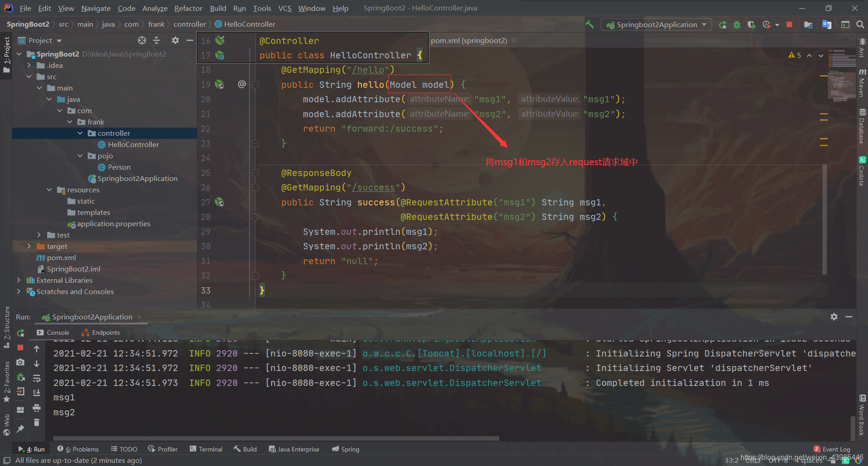Expand the test folder
Viewport: 868px width, 466px height.
[x=39, y=235]
